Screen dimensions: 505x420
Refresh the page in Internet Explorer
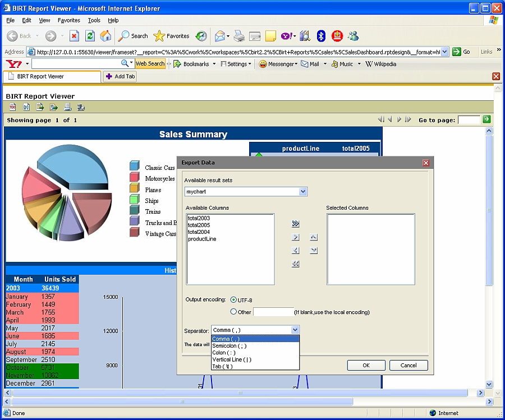pos(89,35)
